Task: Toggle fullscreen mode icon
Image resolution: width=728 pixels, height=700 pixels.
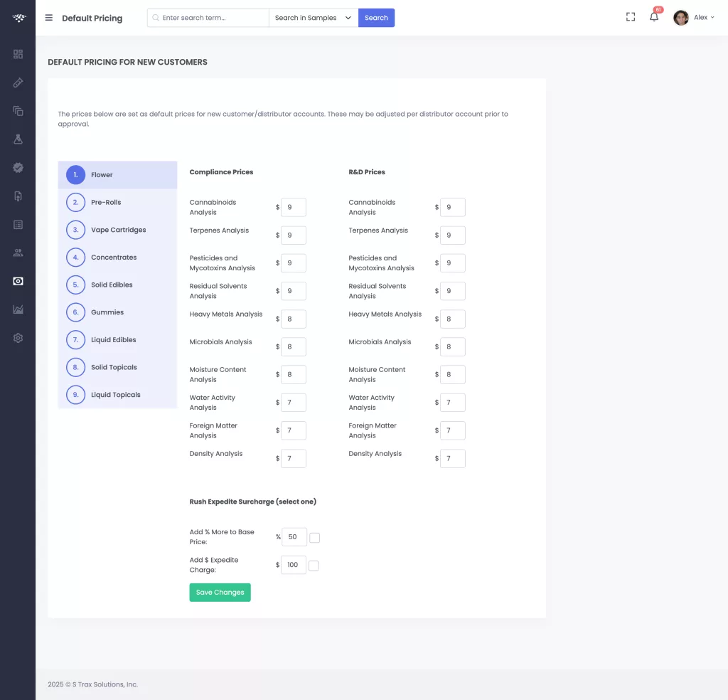Action: (631, 17)
